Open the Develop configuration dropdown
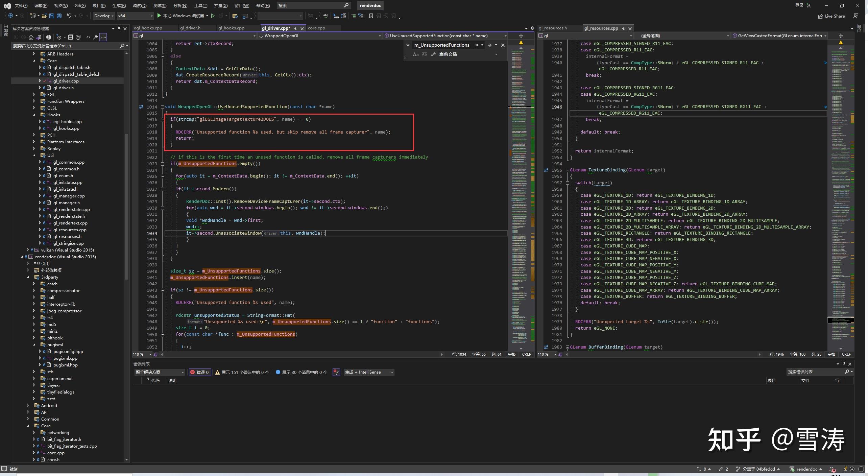 [x=103, y=16]
